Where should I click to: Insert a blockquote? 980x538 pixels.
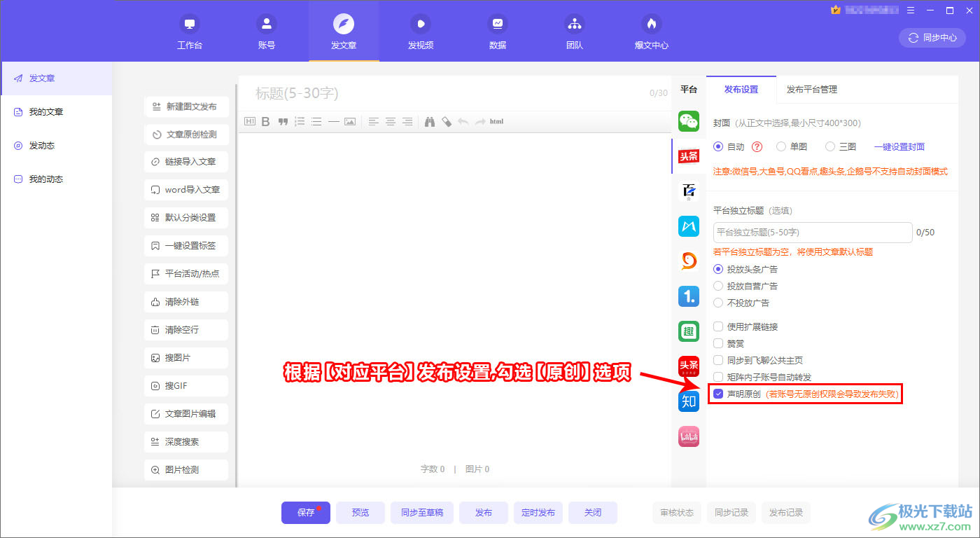[x=283, y=121]
